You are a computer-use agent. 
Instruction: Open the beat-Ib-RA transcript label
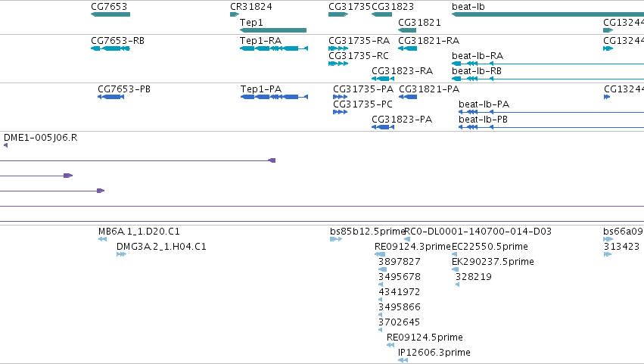click(478, 55)
